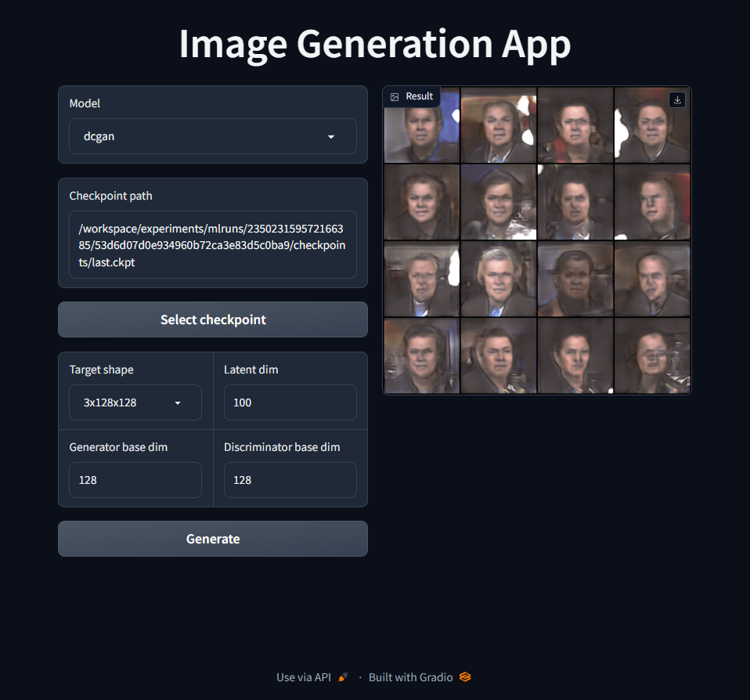The image size is (750, 700).
Task: Click the generated faces grid image
Action: (x=537, y=240)
